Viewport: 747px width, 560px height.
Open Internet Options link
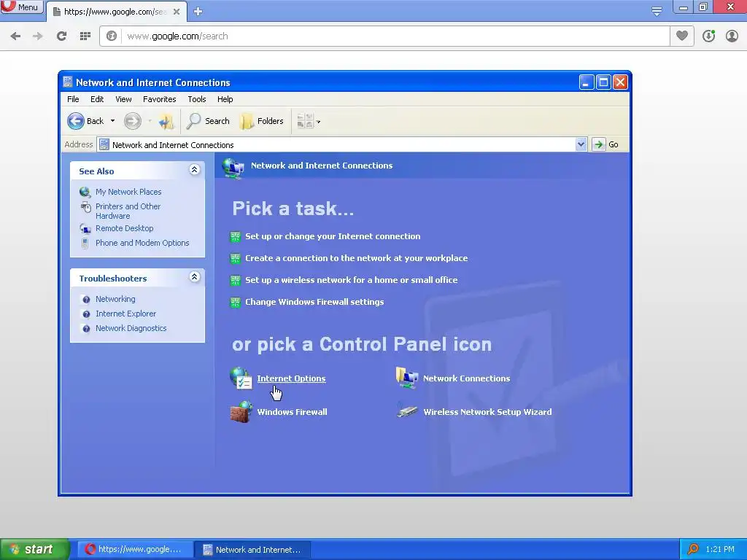tap(291, 378)
